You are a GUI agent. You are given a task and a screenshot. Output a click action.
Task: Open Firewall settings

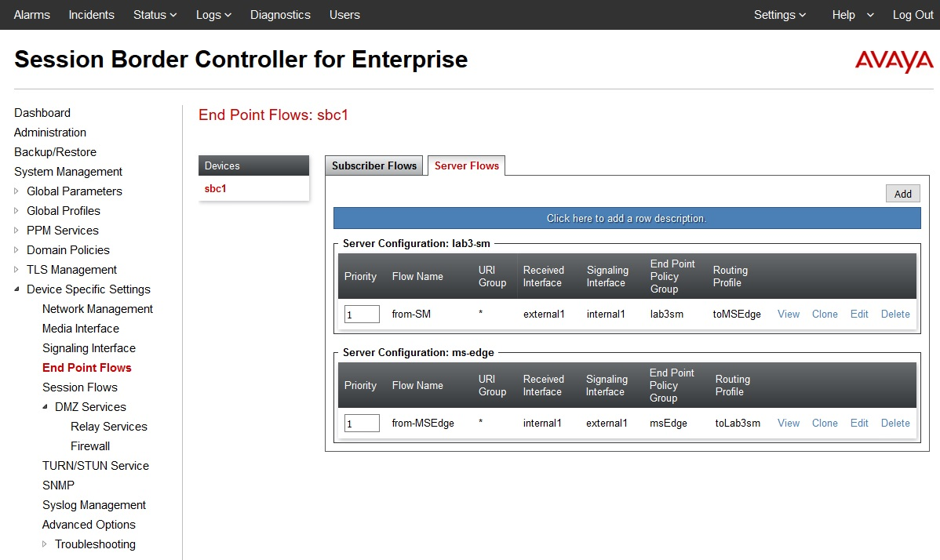click(90, 446)
